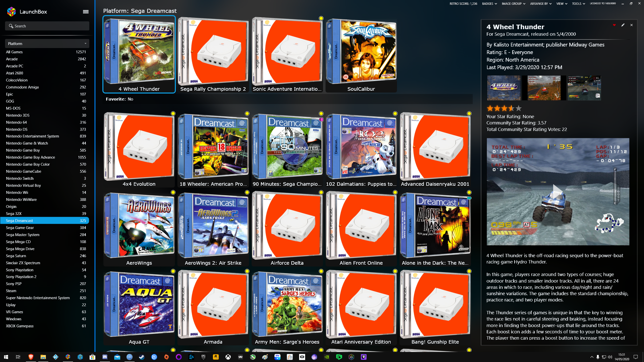Click yellow badge on 4x4 Evolution

pyautogui.click(x=173, y=114)
